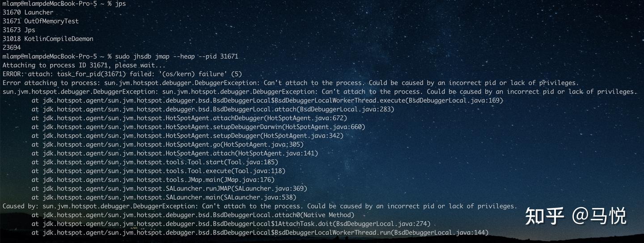Click the "知乎 @马悦" watermark
The width and height of the screenshot is (644, 243).
click(x=576, y=216)
